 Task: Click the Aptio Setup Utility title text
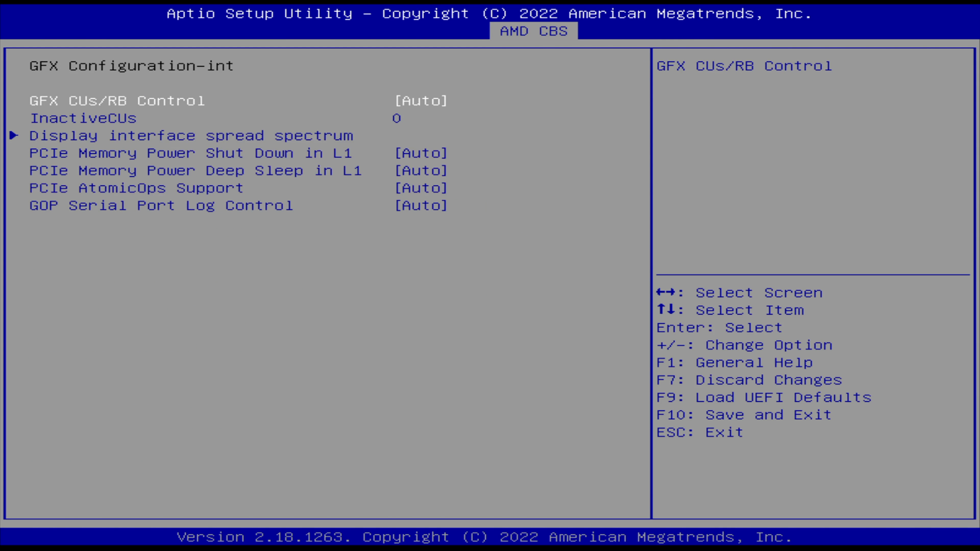pos(489,14)
